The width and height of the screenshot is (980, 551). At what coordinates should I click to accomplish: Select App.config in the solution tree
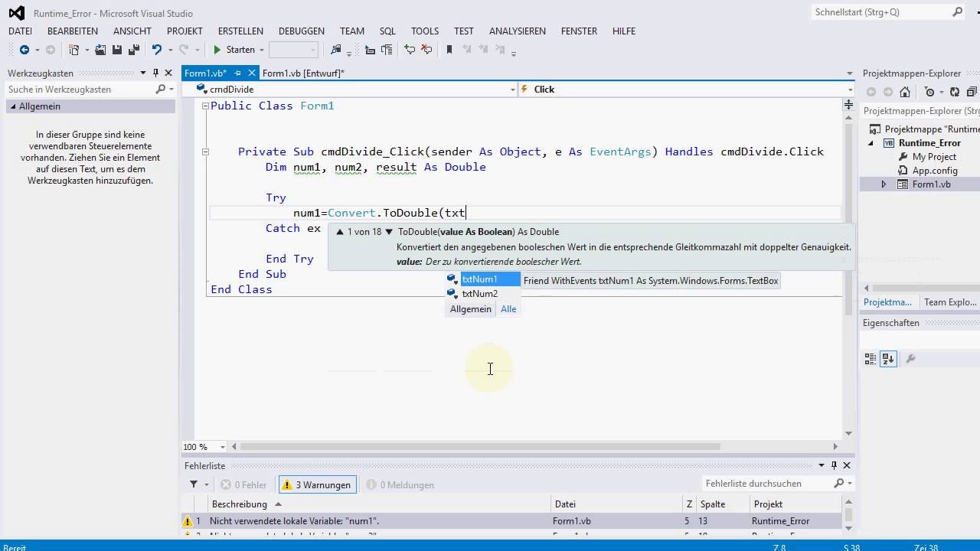click(935, 171)
